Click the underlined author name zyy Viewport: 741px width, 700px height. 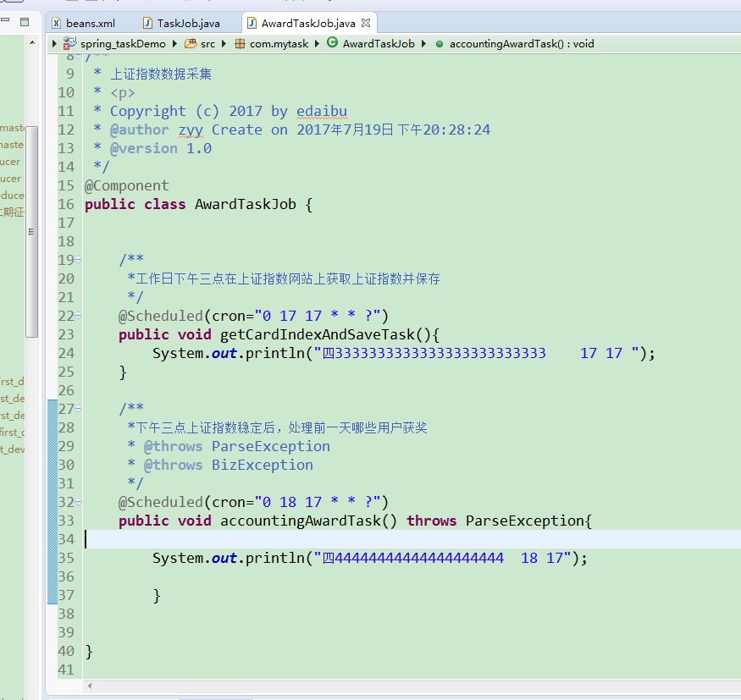click(191, 130)
